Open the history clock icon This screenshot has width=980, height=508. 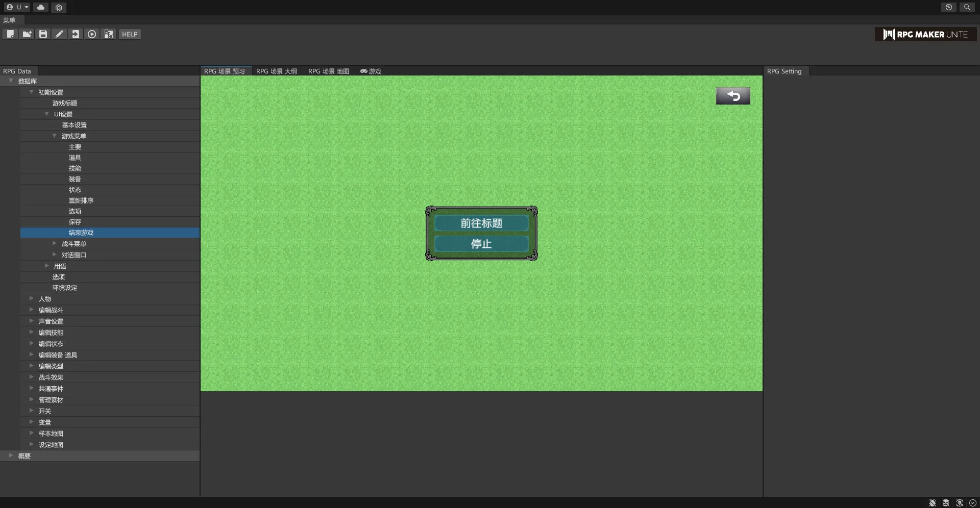pos(948,7)
